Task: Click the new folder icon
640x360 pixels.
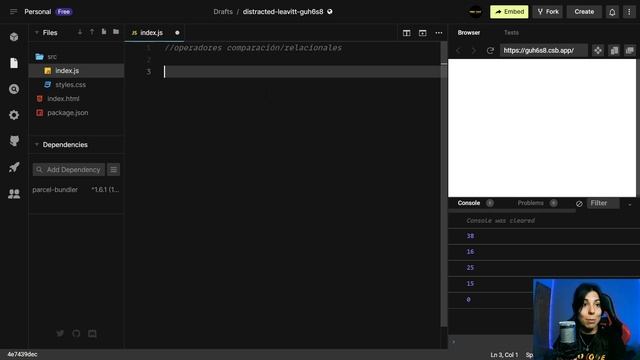Action: (x=116, y=32)
